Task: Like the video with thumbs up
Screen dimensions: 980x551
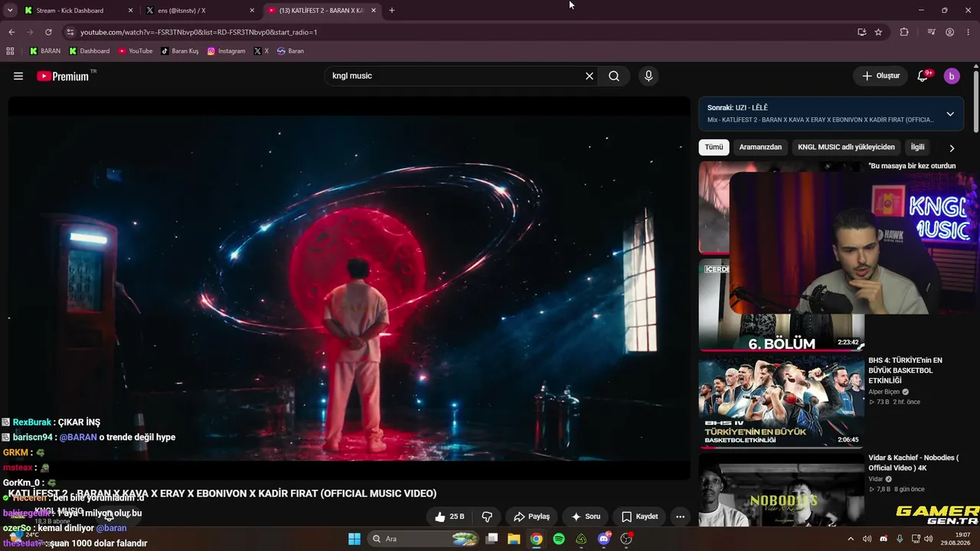Action: (449, 517)
